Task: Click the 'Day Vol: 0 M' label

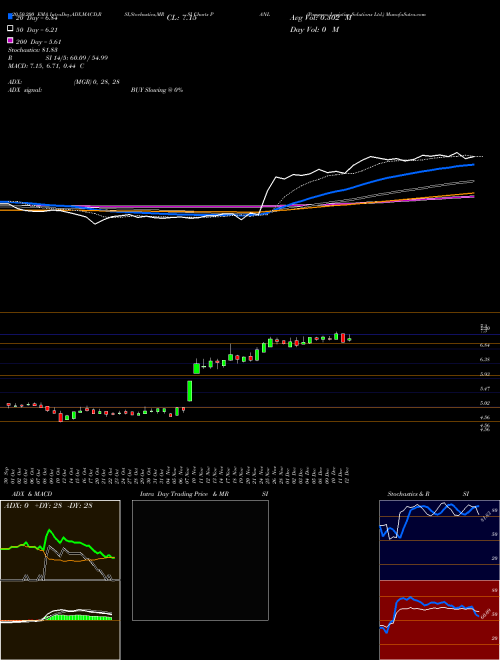Action: pyautogui.click(x=314, y=29)
